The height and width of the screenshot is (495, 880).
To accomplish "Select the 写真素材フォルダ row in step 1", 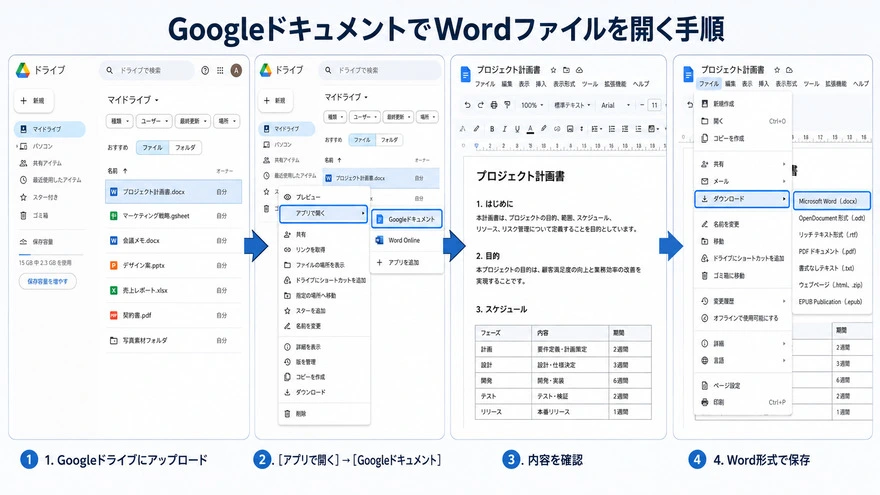I will point(173,341).
